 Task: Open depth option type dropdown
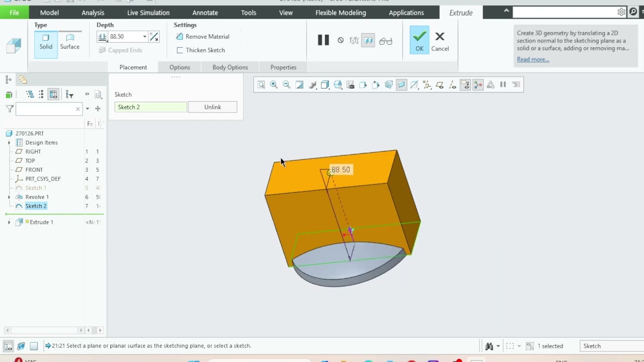[103, 37]
